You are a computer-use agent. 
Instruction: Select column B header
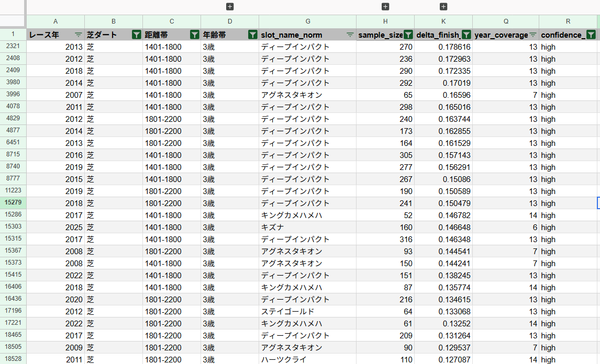[x=114, y=21]
